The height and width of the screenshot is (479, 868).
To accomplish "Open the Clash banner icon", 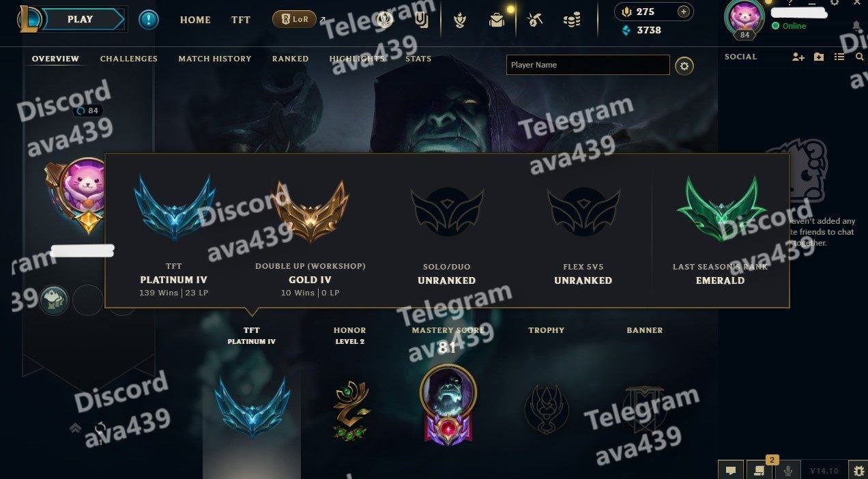I will click(x=422, y=20).
